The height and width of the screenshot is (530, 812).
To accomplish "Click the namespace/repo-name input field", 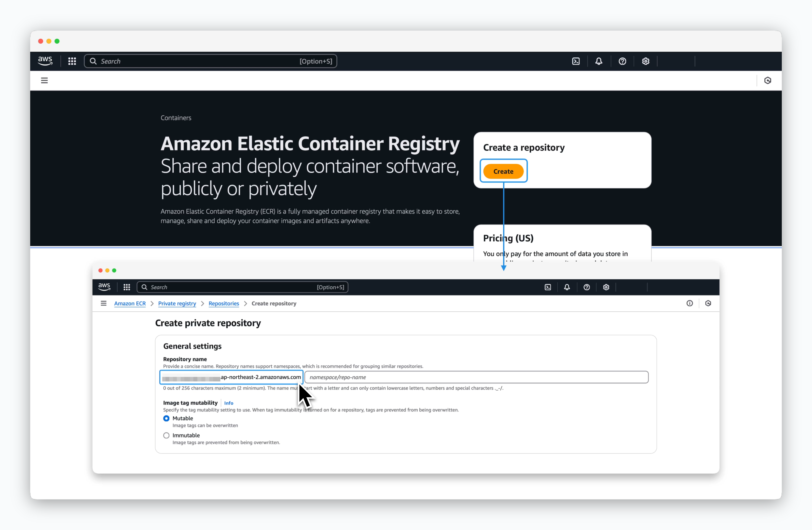I will tap(476, 377).
